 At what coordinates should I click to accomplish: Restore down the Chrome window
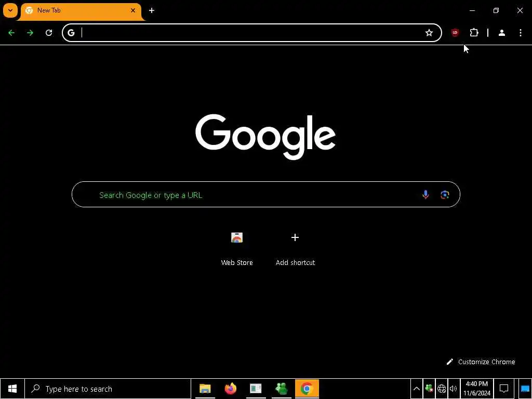tap(496, 10)
